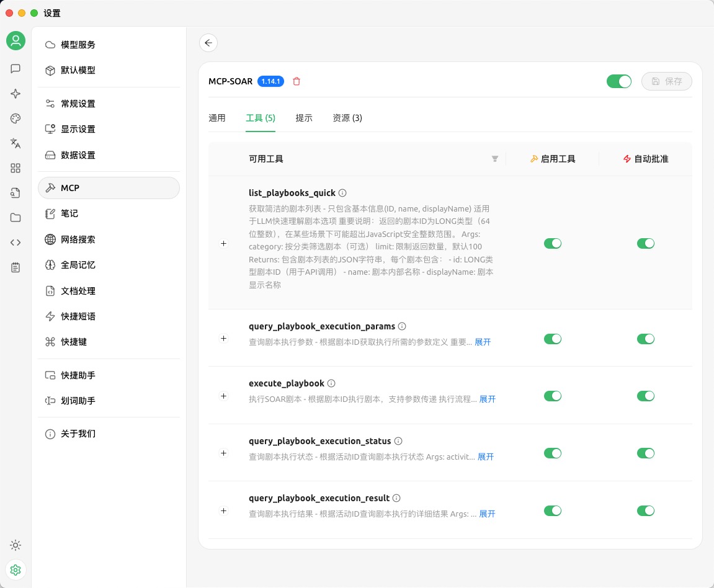714x588 pixels.
Task: Open 模型服务 settings section
Action: pos(78,45)
